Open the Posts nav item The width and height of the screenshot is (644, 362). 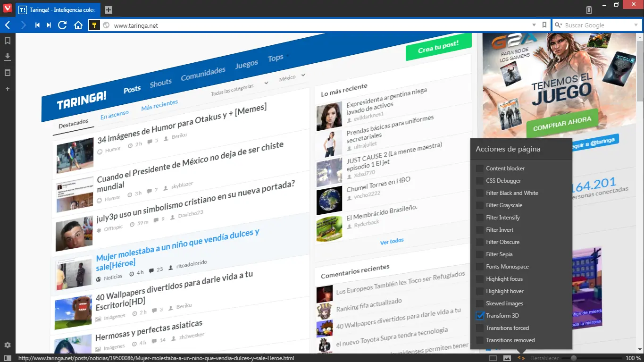pyautogui.click(x=132, y=89)
